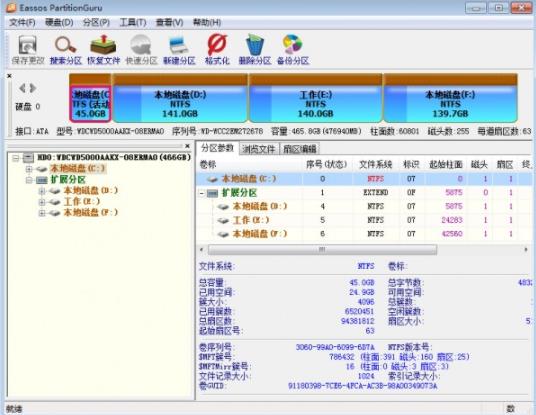Expand the 本地磁盘(C:) tree node
This screenshot has width=536, height=415.
[x=29, y=169]
